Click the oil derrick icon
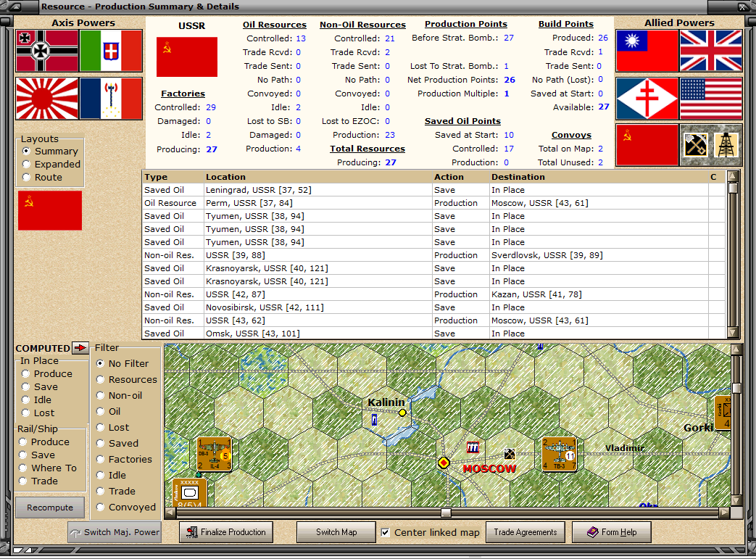 pos(727,145)
